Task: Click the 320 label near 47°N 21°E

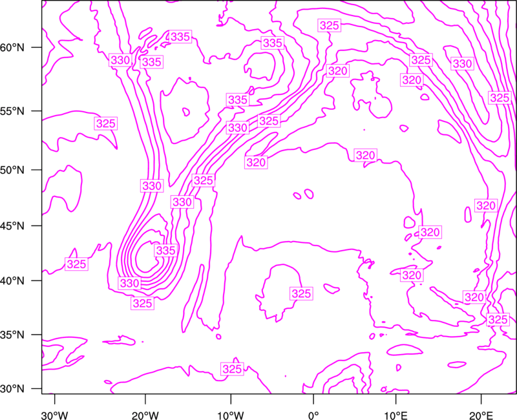Action: [486, 205]
